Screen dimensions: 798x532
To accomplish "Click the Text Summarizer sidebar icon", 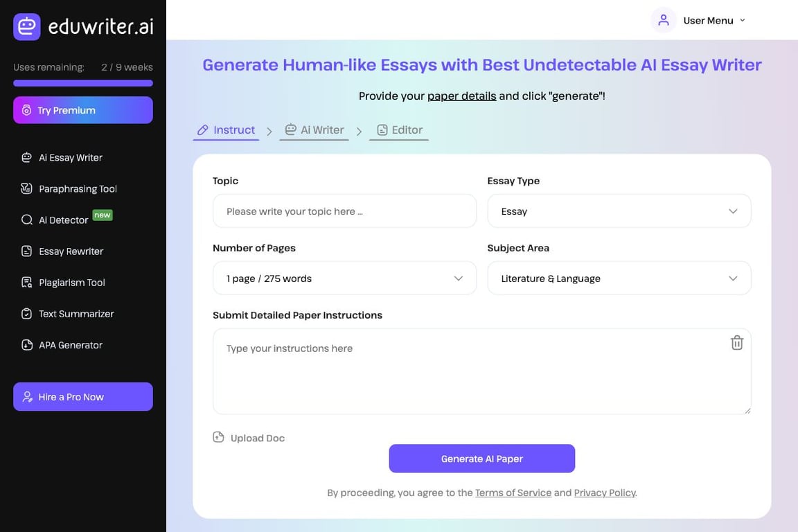I will (x=27, y=314).
